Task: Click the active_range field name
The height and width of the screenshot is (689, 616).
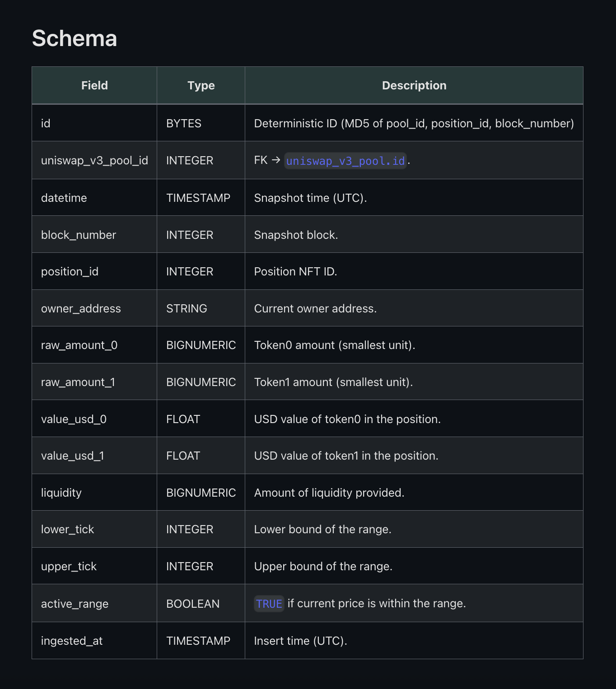Action: coord(75,604)
